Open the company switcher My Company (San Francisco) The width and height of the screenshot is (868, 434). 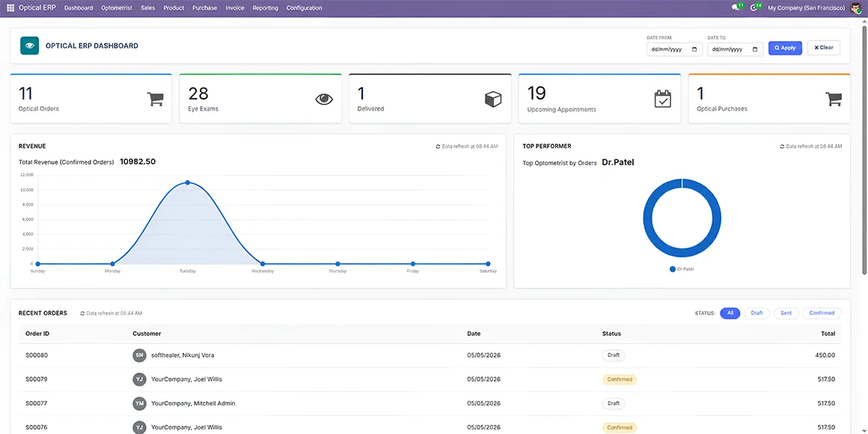807,7
